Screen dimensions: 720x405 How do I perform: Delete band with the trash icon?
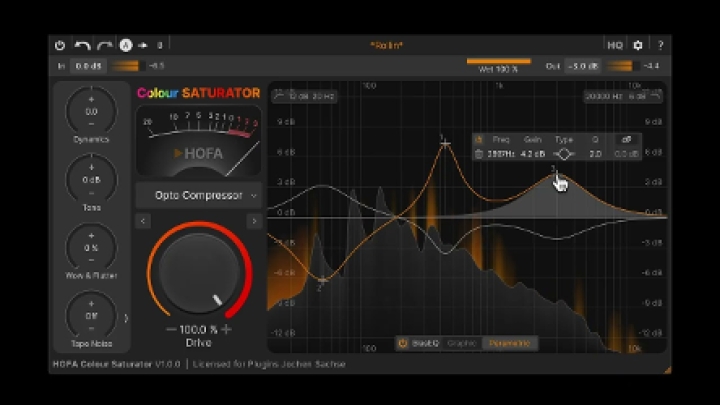click(479, 154)
